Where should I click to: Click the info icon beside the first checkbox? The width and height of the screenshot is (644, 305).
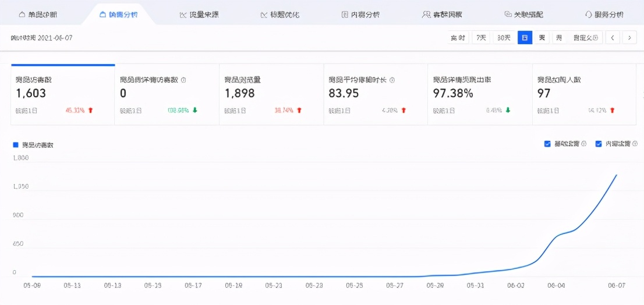[583, 144]
